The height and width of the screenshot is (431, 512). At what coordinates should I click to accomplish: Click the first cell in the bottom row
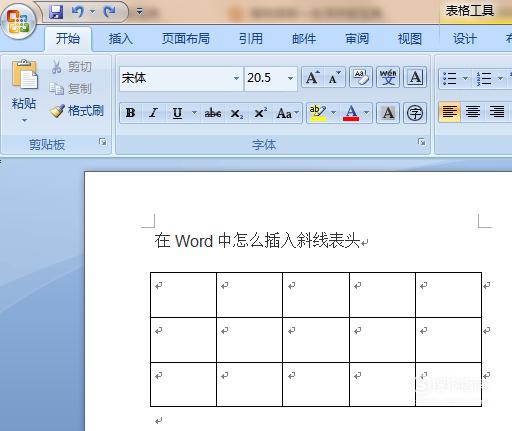[183, 384]
